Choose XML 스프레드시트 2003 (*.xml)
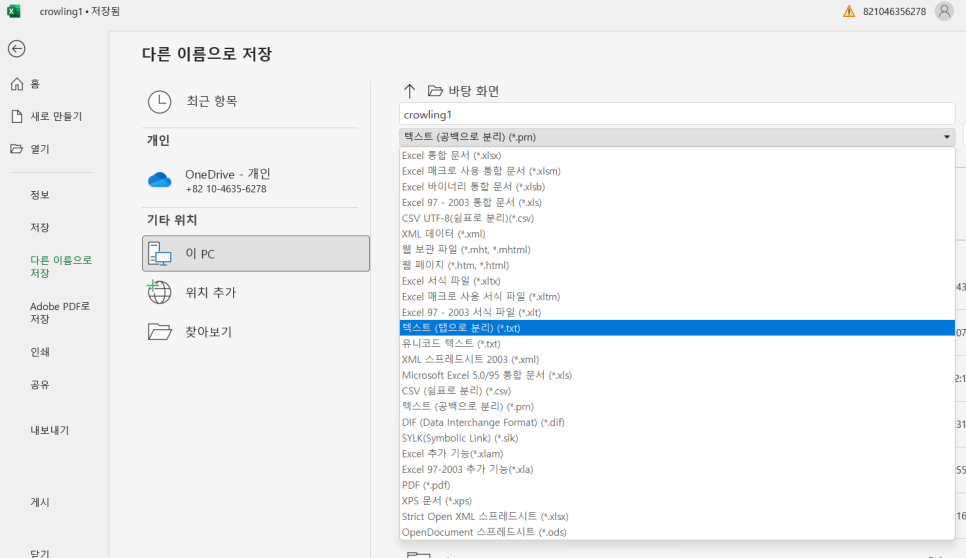 click(x=677, y=360)
